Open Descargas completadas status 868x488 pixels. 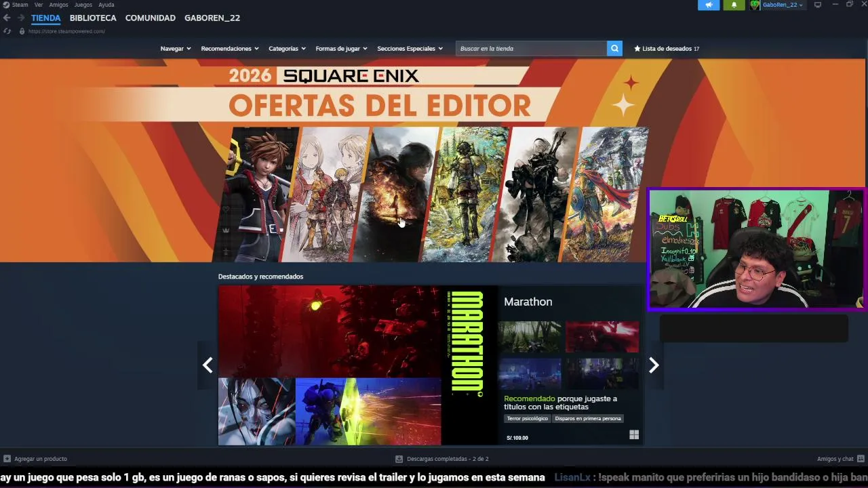(x=448, y=459)
